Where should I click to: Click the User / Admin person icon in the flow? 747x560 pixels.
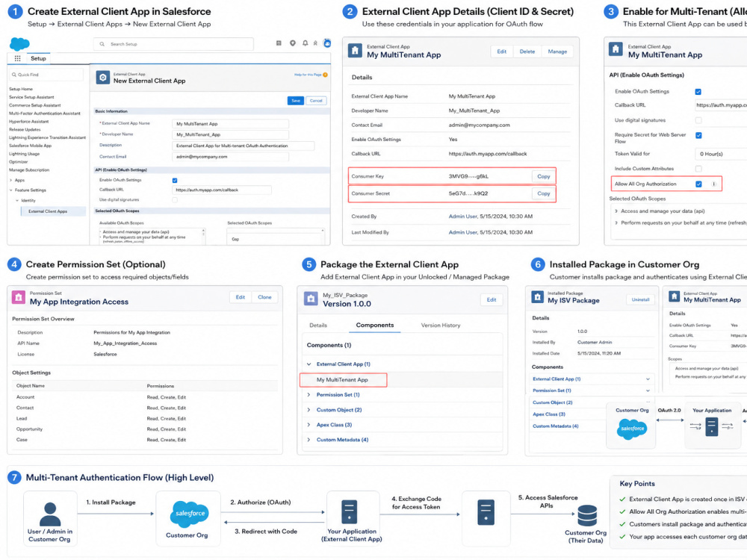click(x=49, y=514)
